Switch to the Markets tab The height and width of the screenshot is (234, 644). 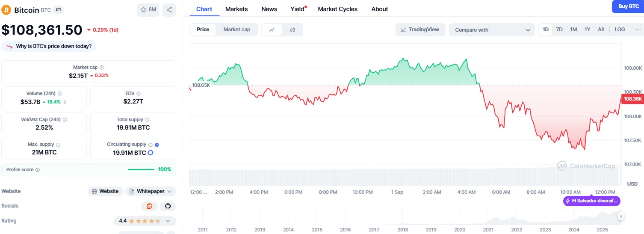236,9
